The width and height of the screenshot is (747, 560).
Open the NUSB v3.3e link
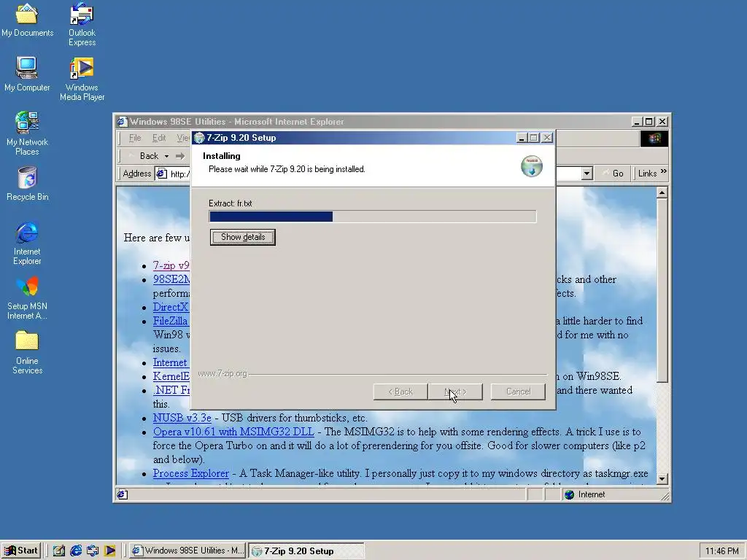182,418
